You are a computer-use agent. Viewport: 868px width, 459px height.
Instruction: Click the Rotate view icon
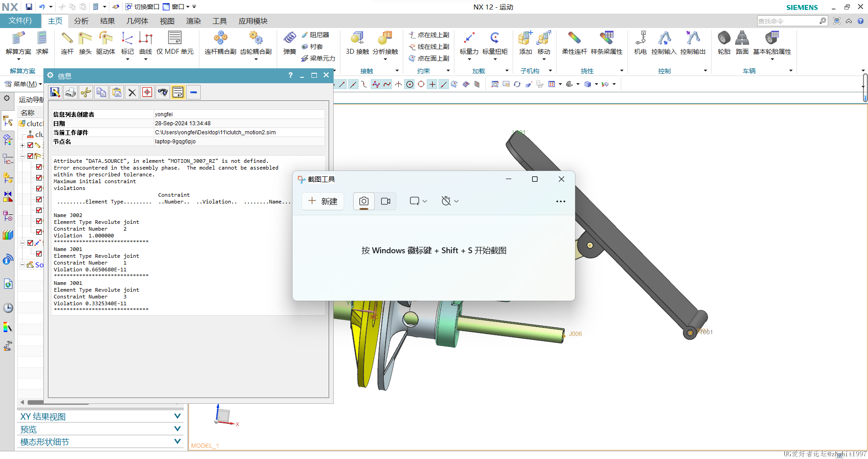click(517, 84)
